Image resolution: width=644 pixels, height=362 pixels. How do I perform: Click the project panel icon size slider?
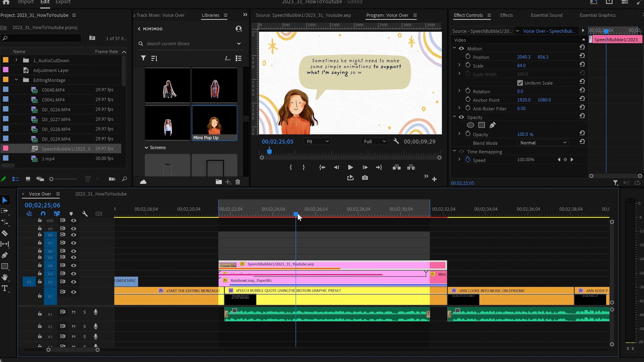click(52, 179)
